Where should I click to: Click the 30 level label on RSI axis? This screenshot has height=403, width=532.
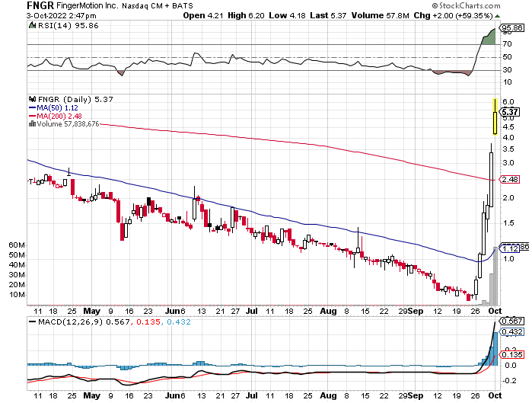click(x=507, y=70)
